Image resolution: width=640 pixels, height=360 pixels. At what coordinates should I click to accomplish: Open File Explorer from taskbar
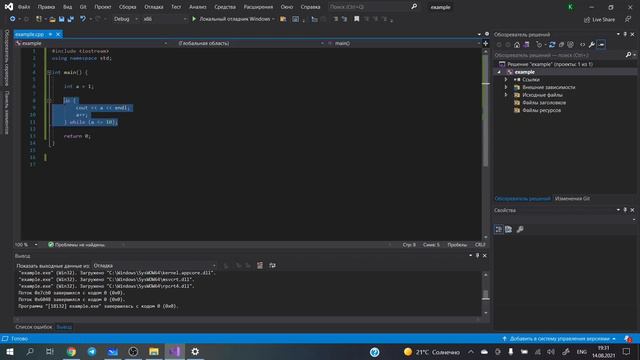point(153,351)
